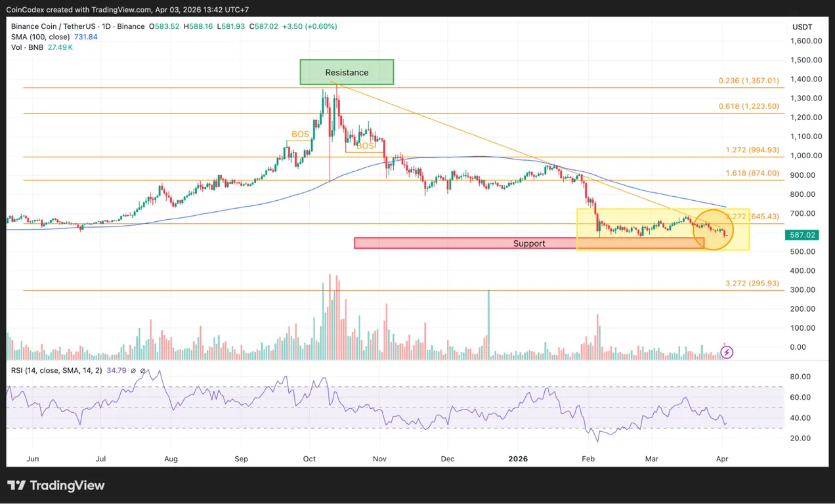The image size is (835, 504).
Task: Click the 500.00 price axis label
Action: click(804, 252)
